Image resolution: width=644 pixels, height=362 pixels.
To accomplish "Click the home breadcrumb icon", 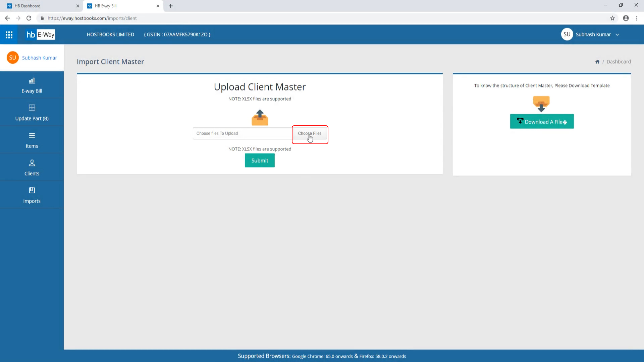I will point(598,61).
